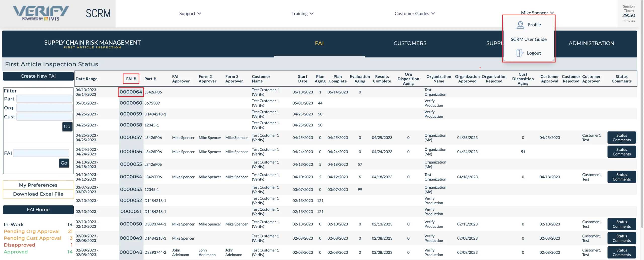The height and width of the screenshot is (260, 644).
Task: Click the Cust filter input field
Action: (45, 117)
